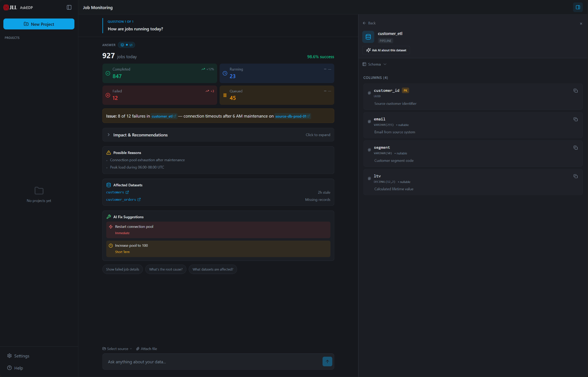Click the 98.6% success text

321,57
